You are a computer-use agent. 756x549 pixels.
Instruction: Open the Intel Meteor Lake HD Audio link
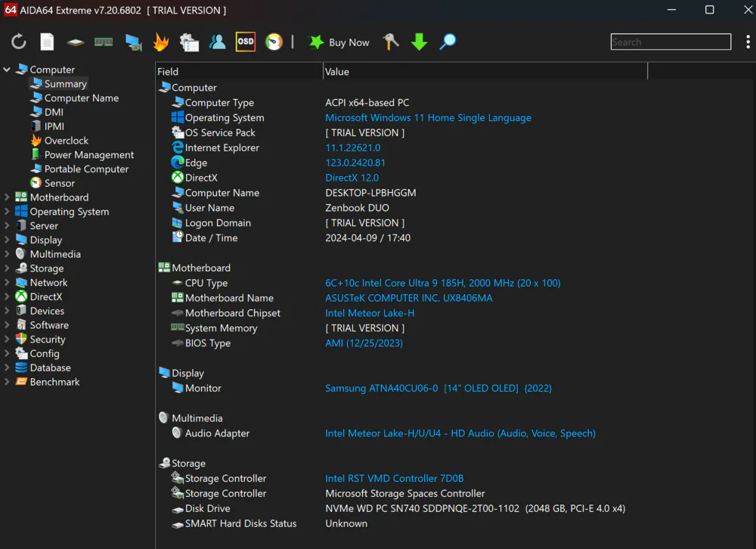tap(460, 433)
